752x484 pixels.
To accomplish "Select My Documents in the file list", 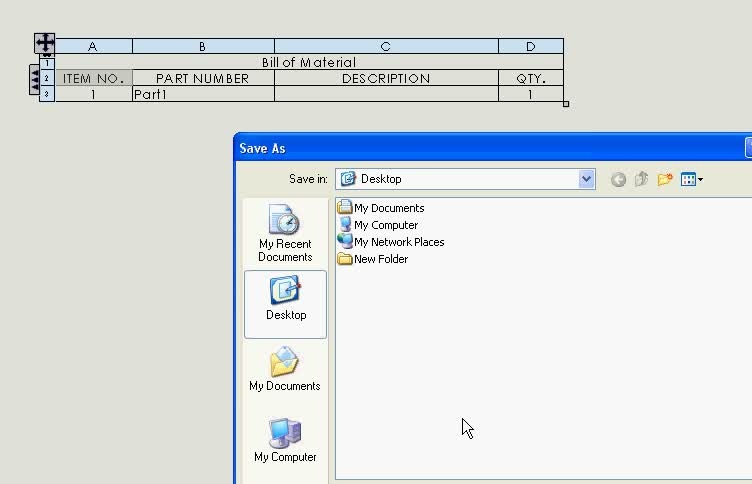I will click(381, 208).
